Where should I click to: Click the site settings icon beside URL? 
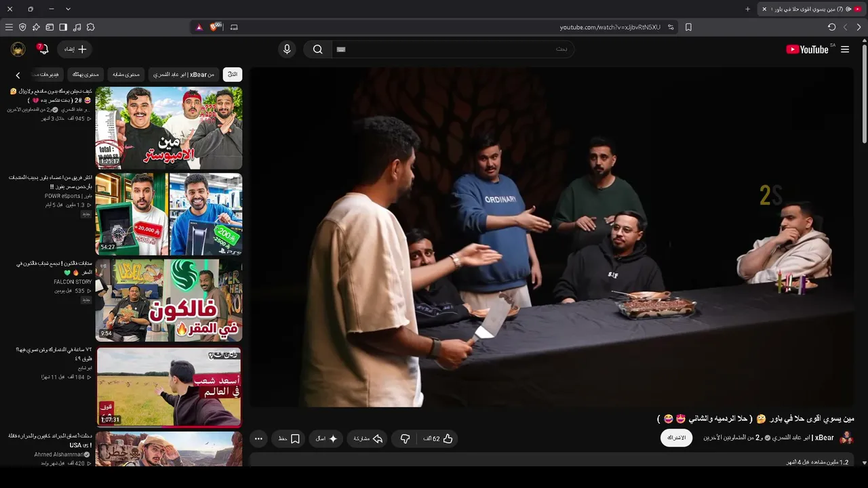tap(671, 27)
